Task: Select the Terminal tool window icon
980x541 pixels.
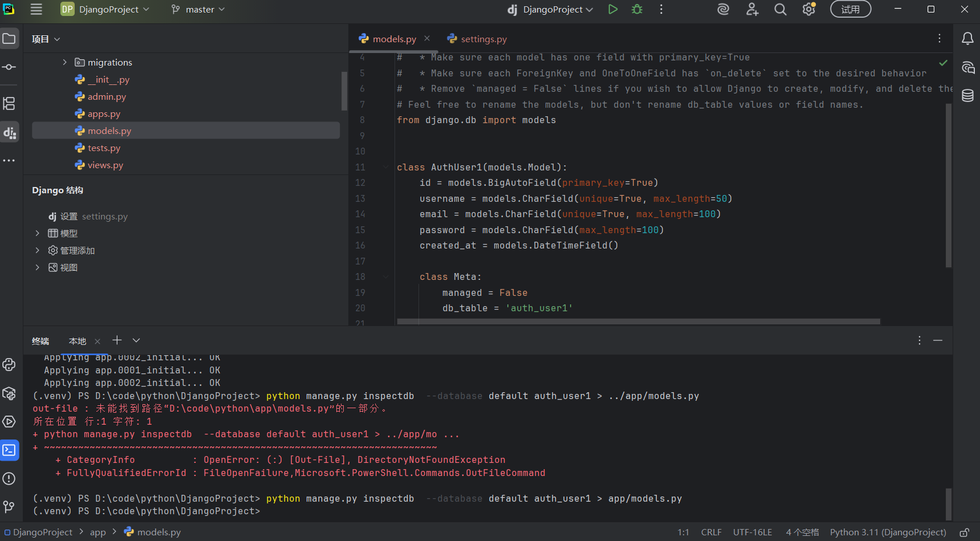Action: pos(9,450)
